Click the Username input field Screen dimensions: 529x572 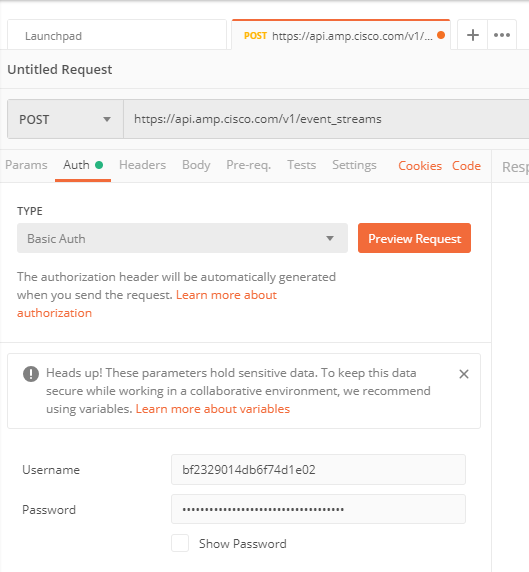coord(318,469)
